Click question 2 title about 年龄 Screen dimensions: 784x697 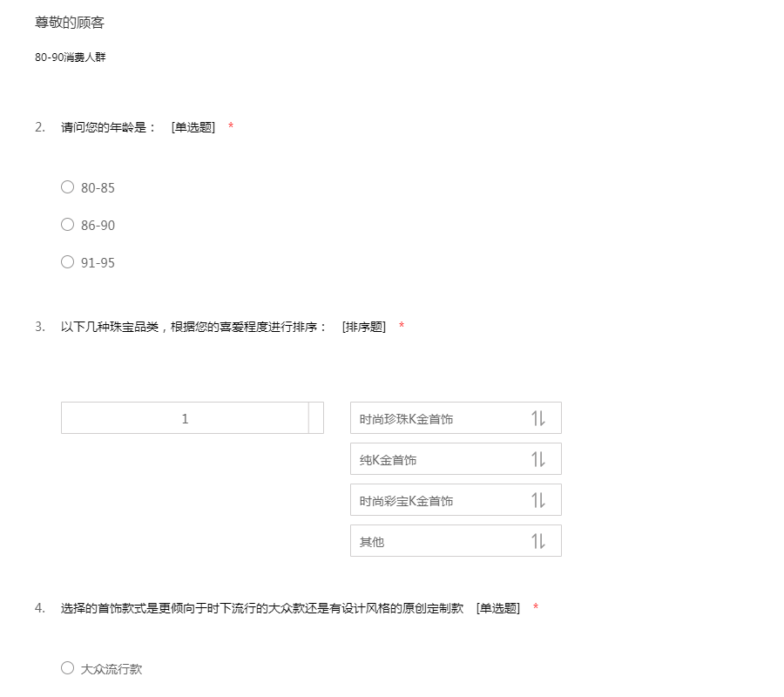tap(108, 127)
